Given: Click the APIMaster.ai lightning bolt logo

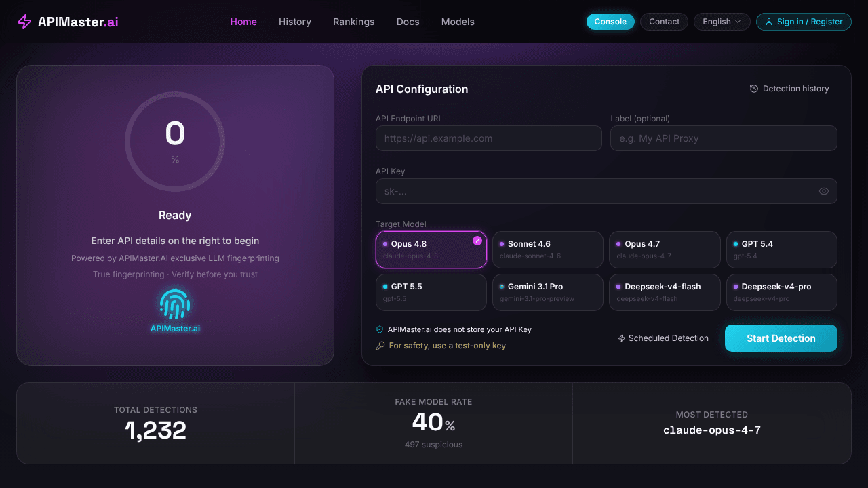Looking at the screenshot, I should (x=24, y=22).
